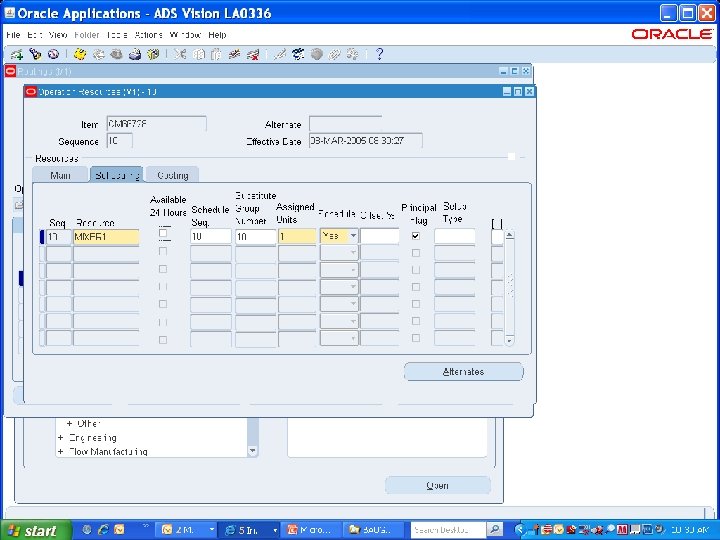Toggle Principal Flag in second row

[x=416, y=253]
